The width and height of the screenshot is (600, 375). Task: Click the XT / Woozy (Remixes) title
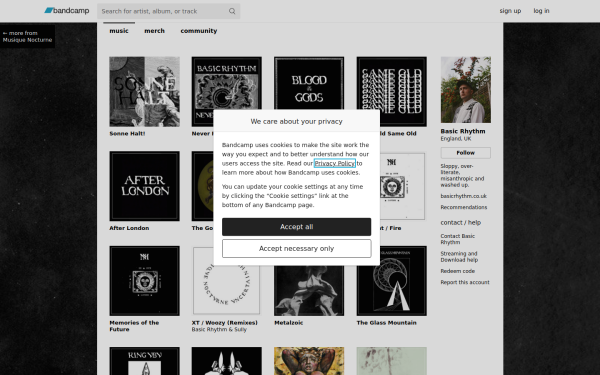click(225, 323)
